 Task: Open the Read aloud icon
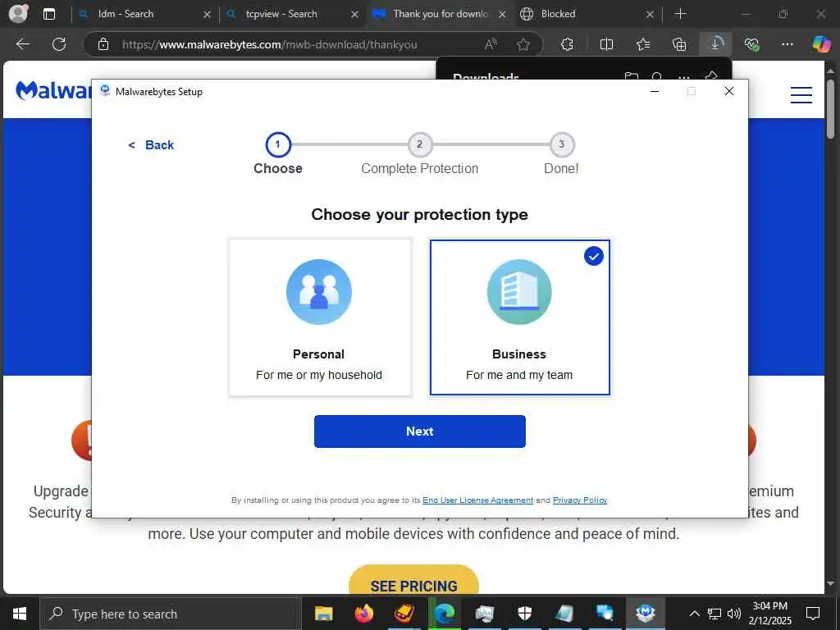pyautogui.click(x=491, y=44)
